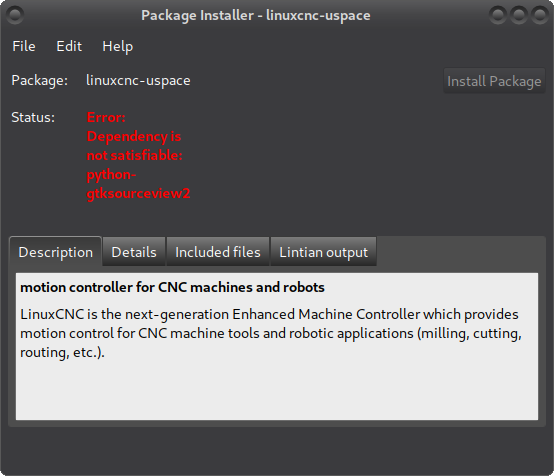Open the Help menu
This screenshot has height=476, width=554.
117,46
